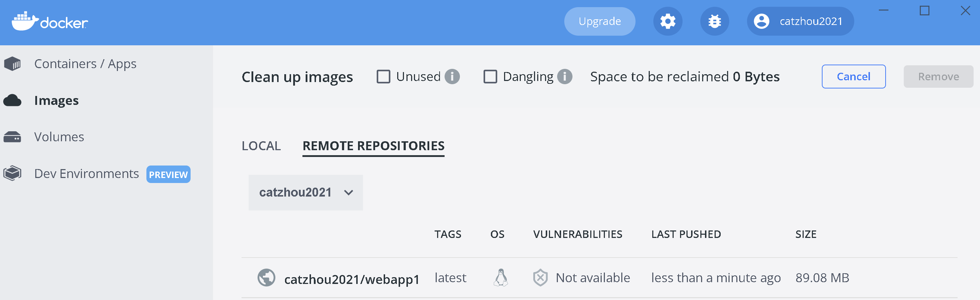Cancel the image clean up
980x300 pixels.
point(853,77)
